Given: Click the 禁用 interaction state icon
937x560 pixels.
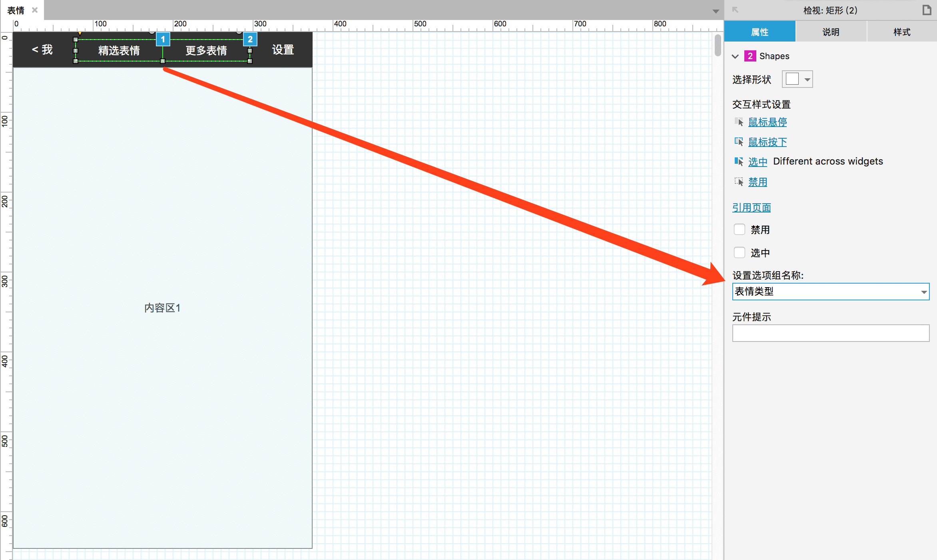Looking at the screenshot, I should [x=739, y=181].
